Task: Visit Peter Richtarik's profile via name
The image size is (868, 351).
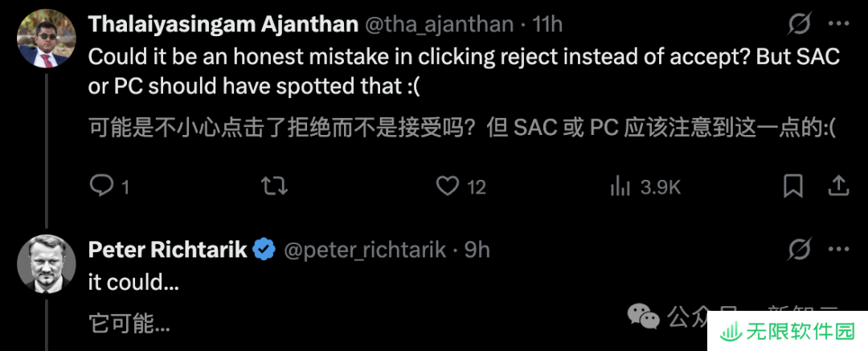Action: [168, 251]
